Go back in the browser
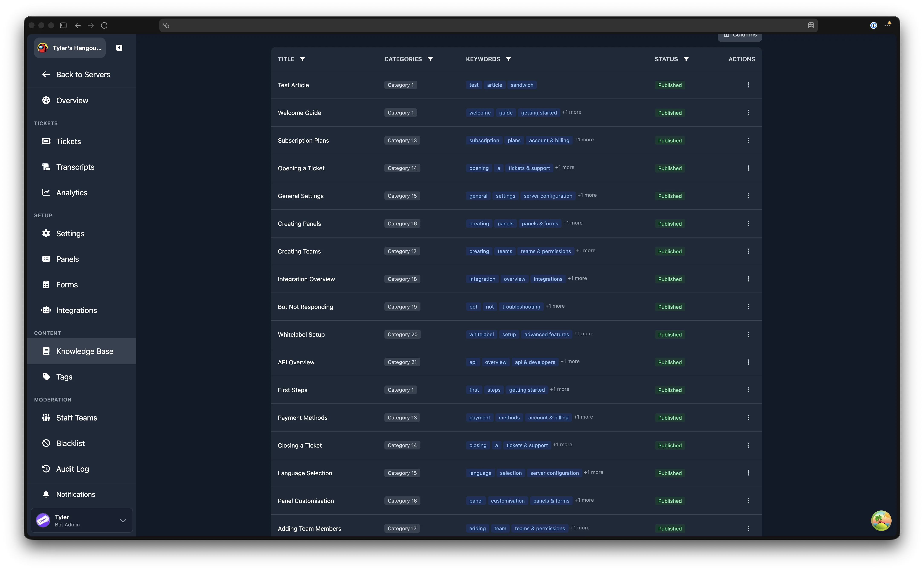The height and width of the screenshot is (571, 924). pyautogui.click(x=78, y=25)
